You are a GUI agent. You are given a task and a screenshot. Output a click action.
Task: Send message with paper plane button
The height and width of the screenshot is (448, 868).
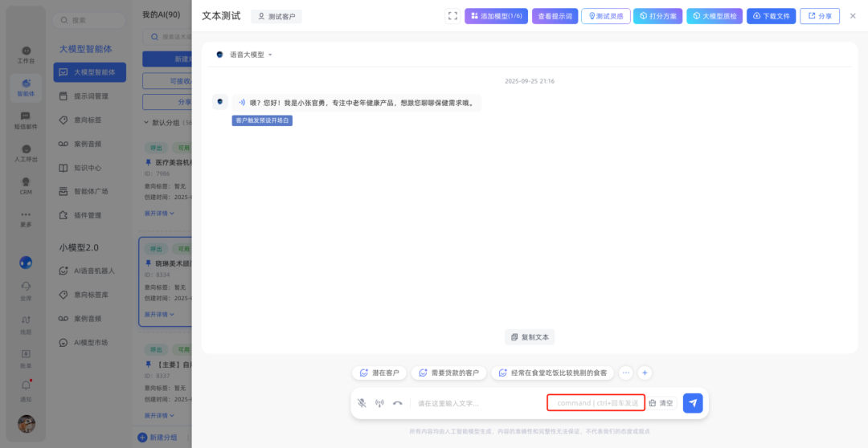(x=692, y=403)
